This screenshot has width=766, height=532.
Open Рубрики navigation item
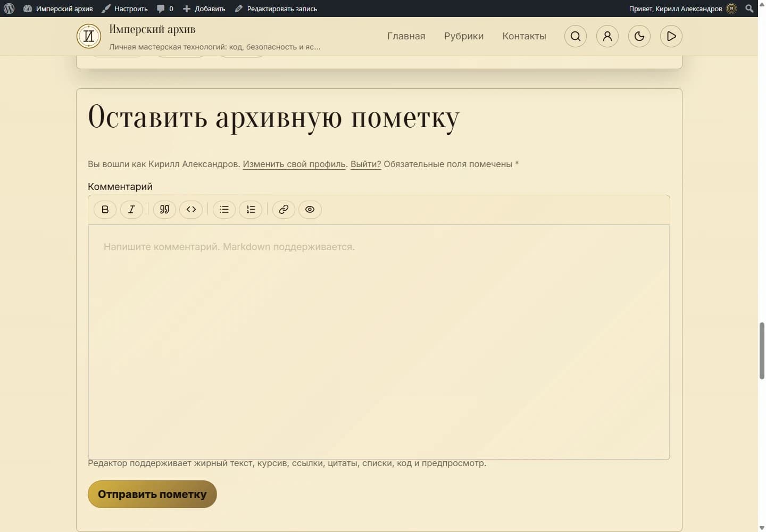[x=464, y=36]
